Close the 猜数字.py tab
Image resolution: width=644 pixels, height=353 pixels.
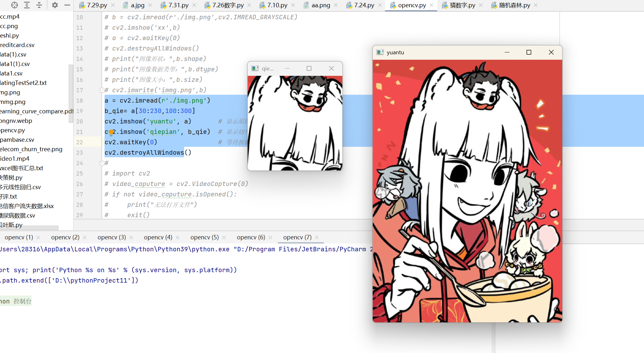[481, 5]
